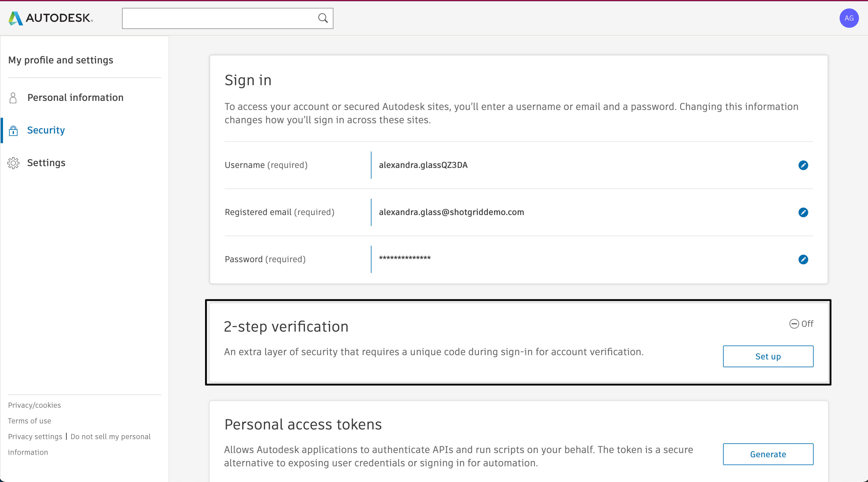Click the search magnifier icon
Image resolution: width=868 pixels, height=482 pixels.
pos(323,18)
